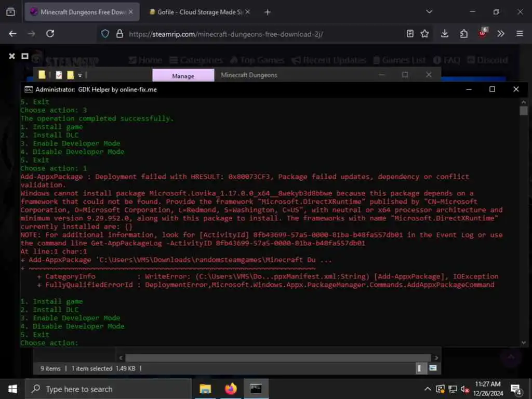Click text 'The operation completed successfully.'

point(97,118)
